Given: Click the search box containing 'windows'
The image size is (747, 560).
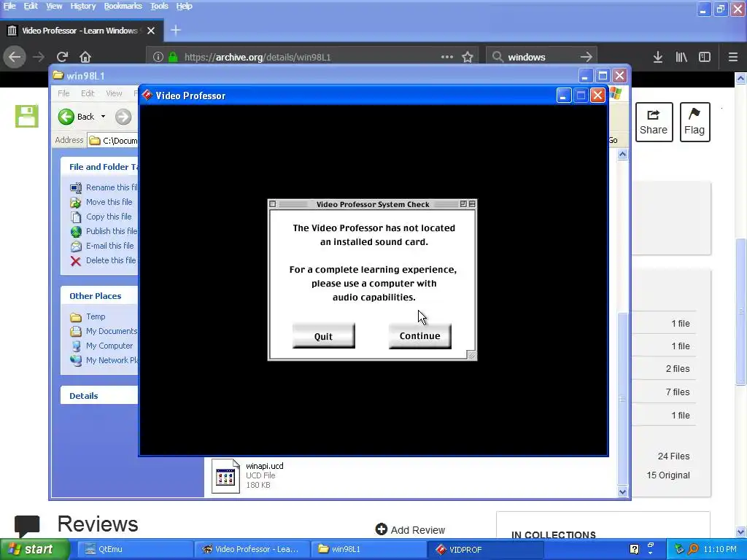Looking at the screenshot, I should tap(541, 57).
